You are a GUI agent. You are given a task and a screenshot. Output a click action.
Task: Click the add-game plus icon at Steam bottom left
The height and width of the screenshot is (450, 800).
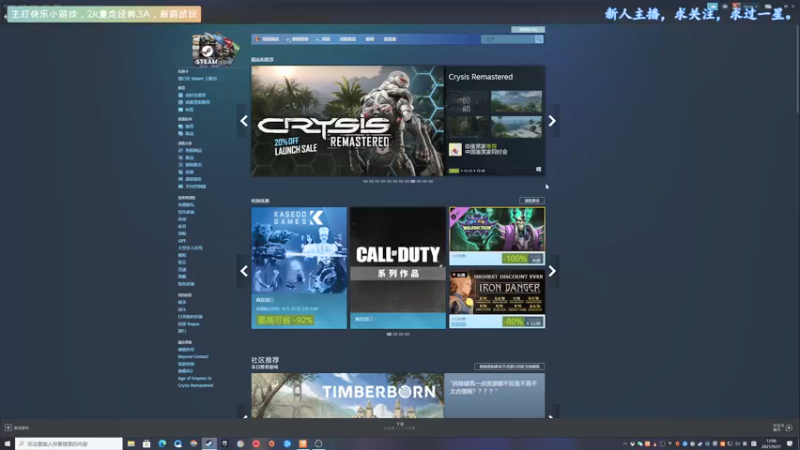click(x=8, y=428)
